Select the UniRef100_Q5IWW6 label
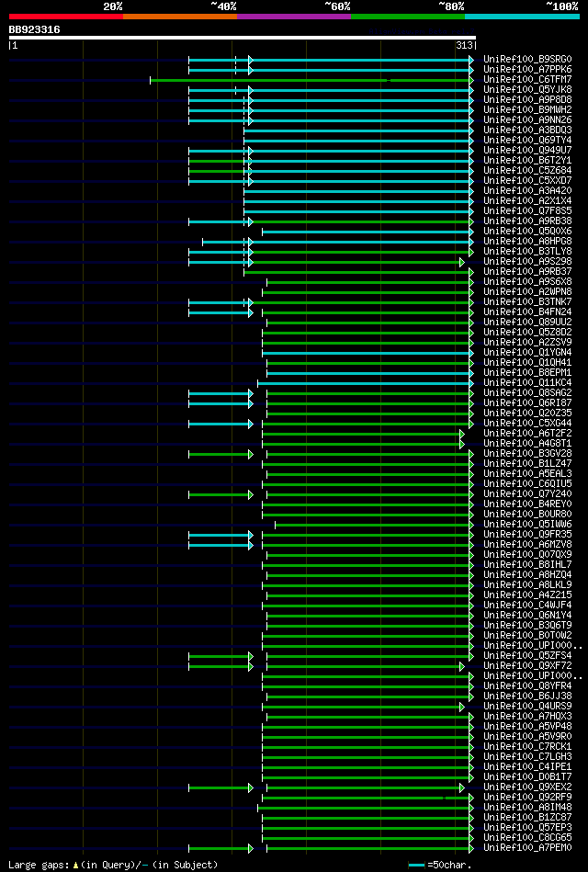Screen dimensions: 588x872 pyautogui.click(x=528, y=525)
